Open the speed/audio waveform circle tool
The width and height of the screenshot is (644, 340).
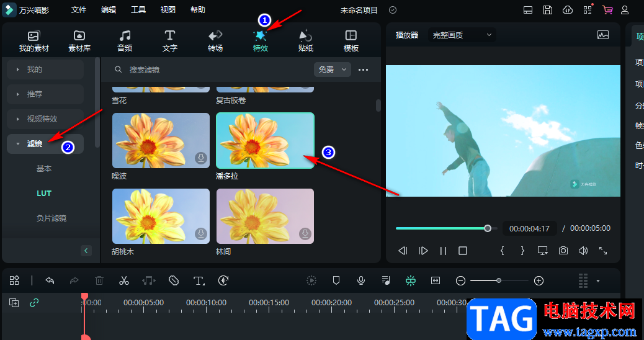coord(223,280)
